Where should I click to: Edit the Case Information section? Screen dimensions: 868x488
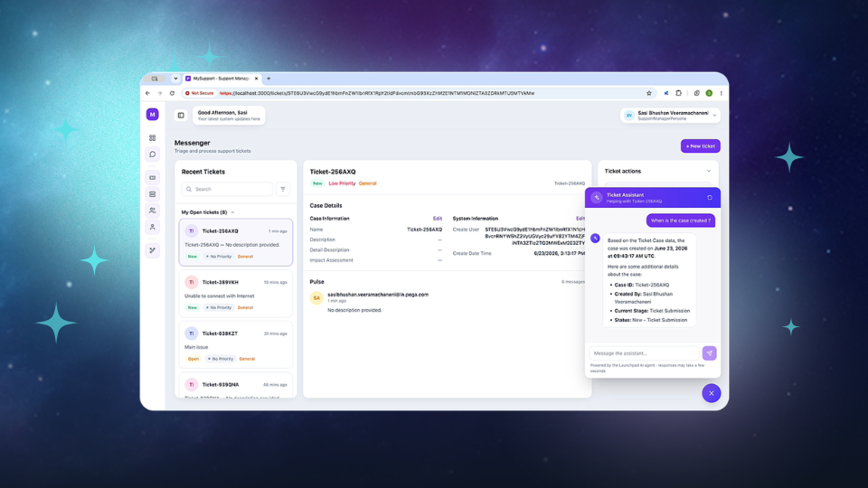click(438, 219)
